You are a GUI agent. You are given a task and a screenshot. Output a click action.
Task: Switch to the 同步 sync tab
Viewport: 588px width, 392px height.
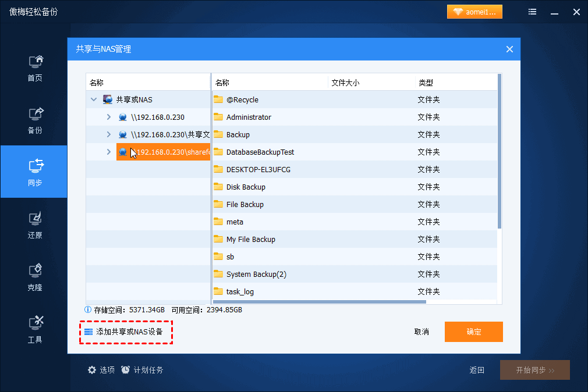[35, 173]
